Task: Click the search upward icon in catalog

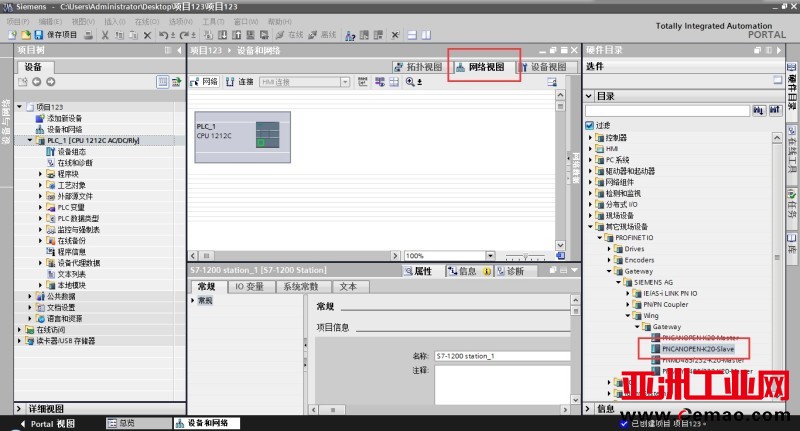Action: 775,111
